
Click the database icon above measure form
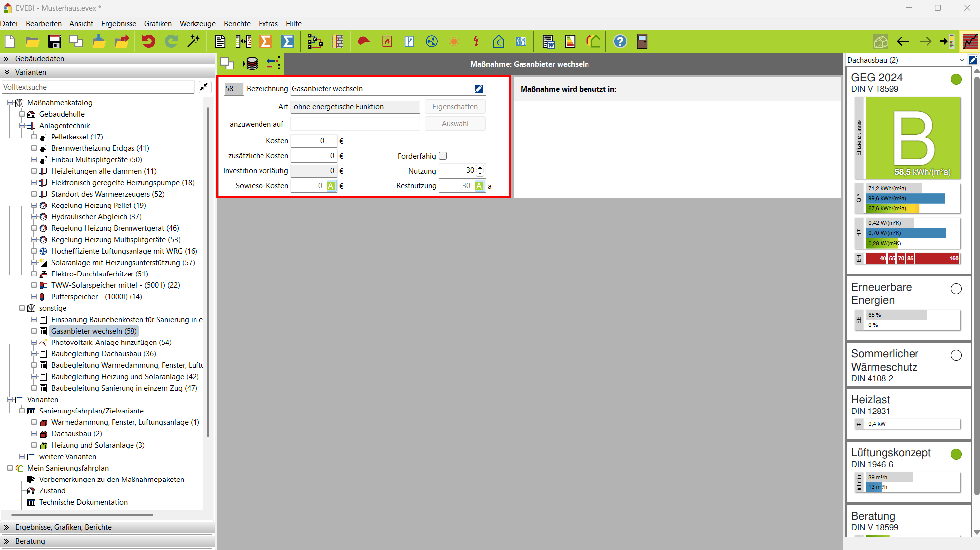(252, 64)
